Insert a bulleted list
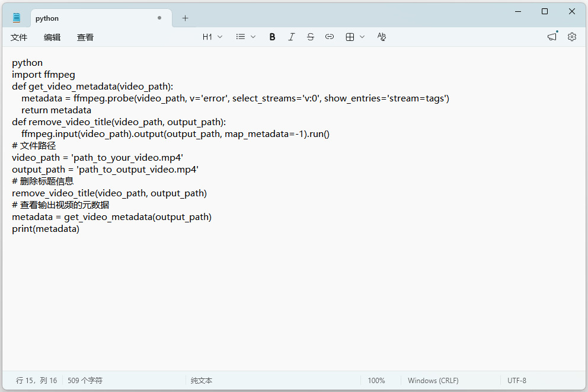The image size is (588, 392). click(241, 37)
